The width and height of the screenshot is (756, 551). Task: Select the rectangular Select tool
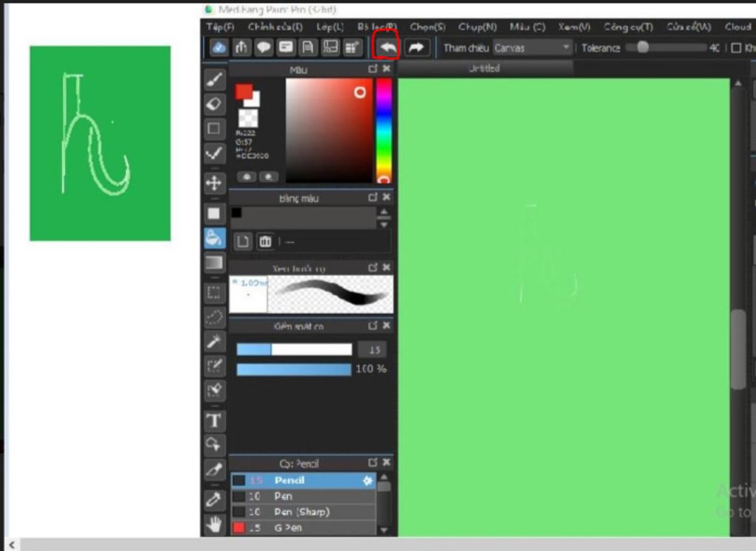point(215,292)
